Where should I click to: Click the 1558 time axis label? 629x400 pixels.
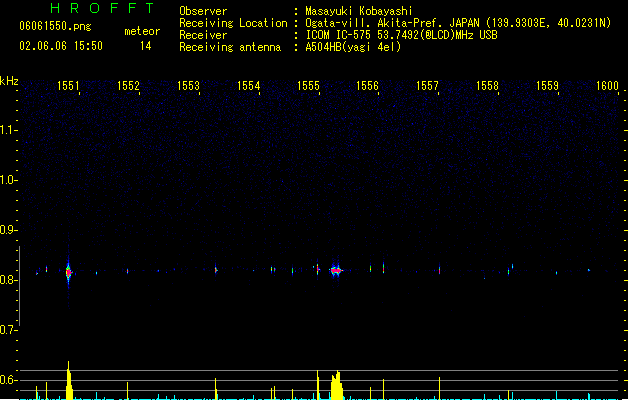point(487,86)
